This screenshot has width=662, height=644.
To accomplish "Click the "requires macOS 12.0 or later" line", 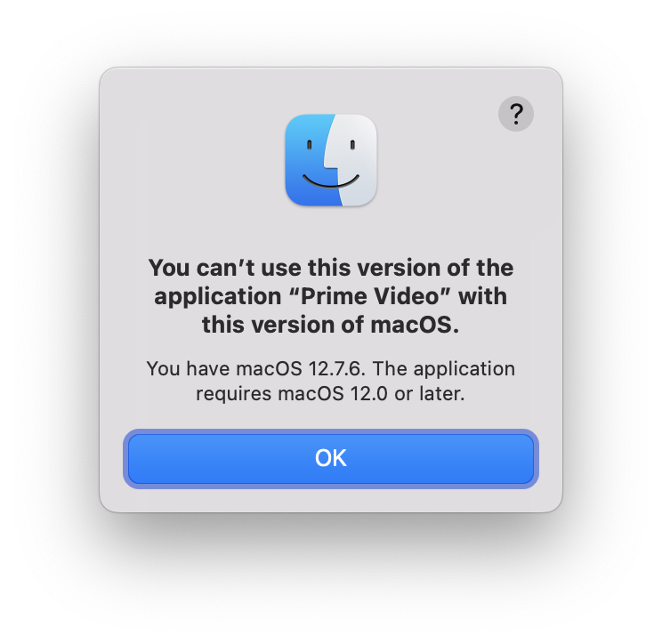I will click(x=330, y=394).
